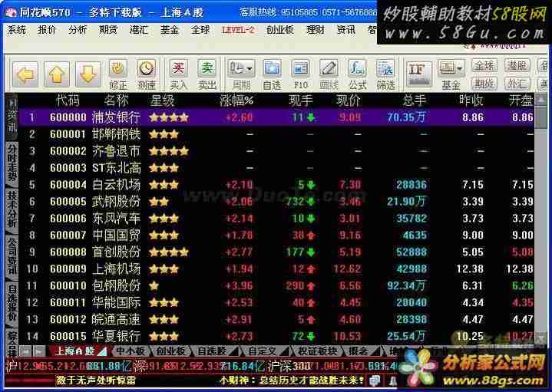Viewport: 552px width, 392px height.
Task: Open the 理财 menu
Action: (x=316, y=30)
